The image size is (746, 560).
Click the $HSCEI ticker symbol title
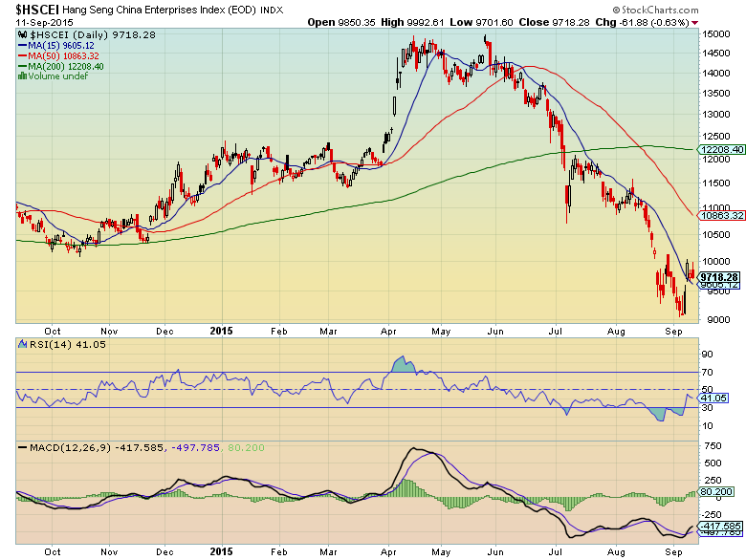(30, 8)
